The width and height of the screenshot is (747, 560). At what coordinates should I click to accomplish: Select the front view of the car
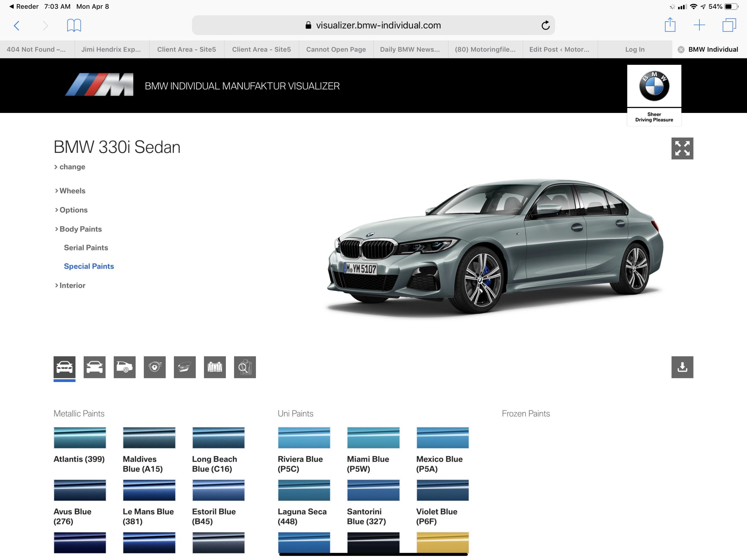[64, 367]
